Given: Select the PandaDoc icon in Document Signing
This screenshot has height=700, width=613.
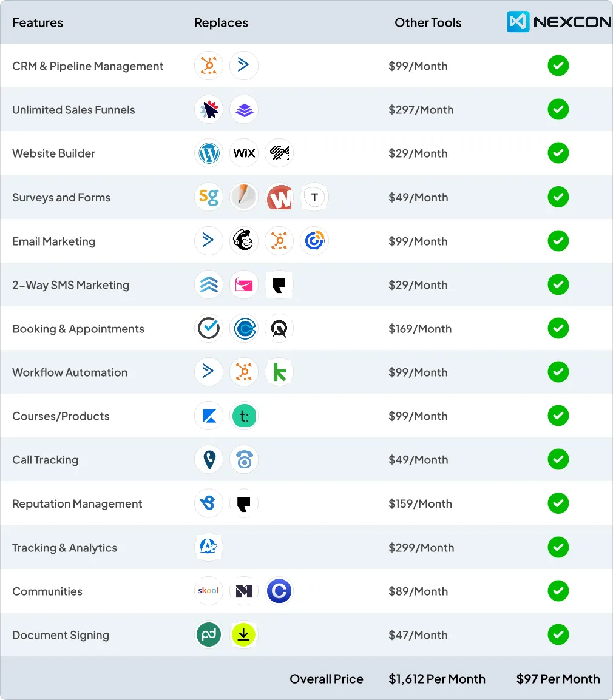Looking at the screenshot, I should click(209, 634).
